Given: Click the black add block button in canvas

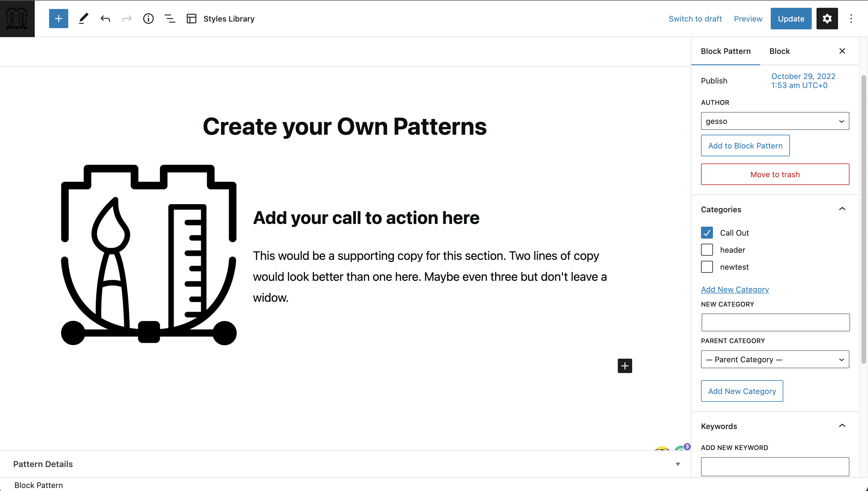Looking at the screenshot, I should pyautogui.click(x=625, y=366).
